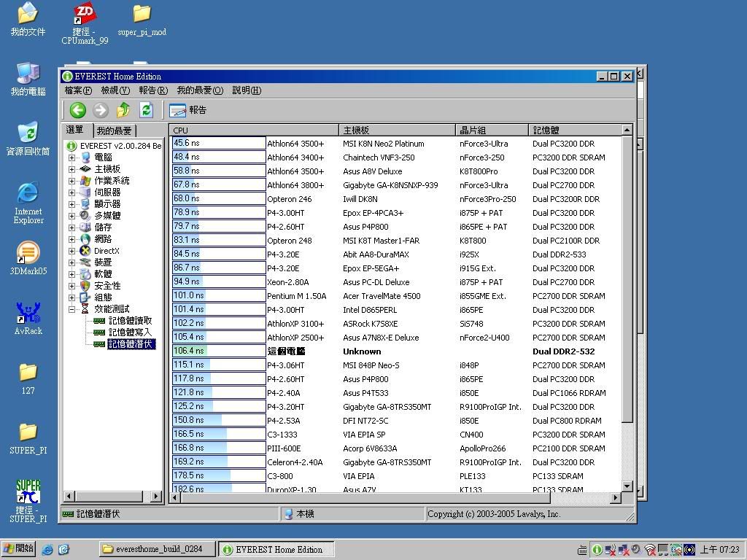Viewport: 747px width, 560px height.
Task: Select EVEREST v2.00.284 root tree node
Action: tap(120, 146)
